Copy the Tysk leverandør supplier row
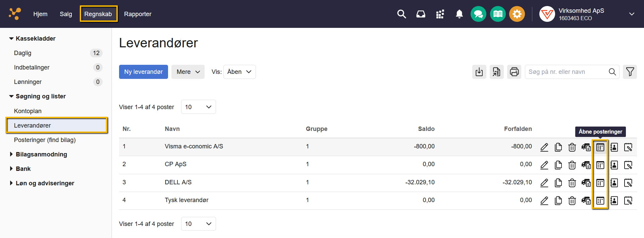Viewport: 644px width, 238px height. (558, 201)
